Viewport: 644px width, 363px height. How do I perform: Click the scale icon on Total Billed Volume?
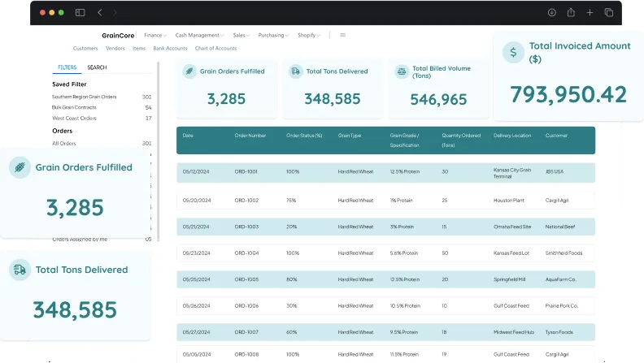coord(401,71)
